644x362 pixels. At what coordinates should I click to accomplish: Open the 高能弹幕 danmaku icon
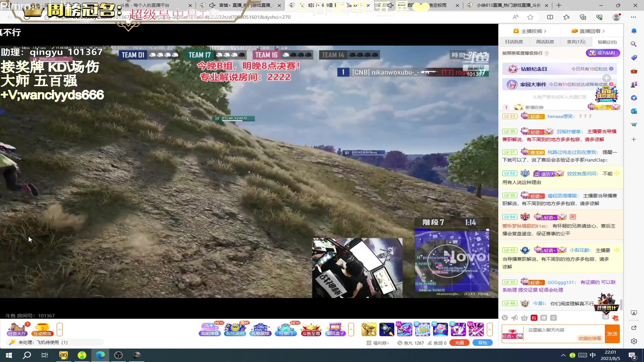(x=210, y=329)
